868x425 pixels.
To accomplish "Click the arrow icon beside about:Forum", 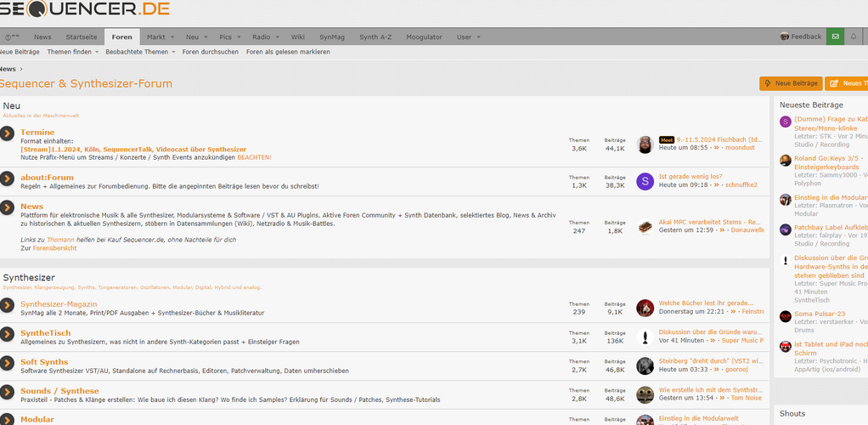I will pos(7,178).
